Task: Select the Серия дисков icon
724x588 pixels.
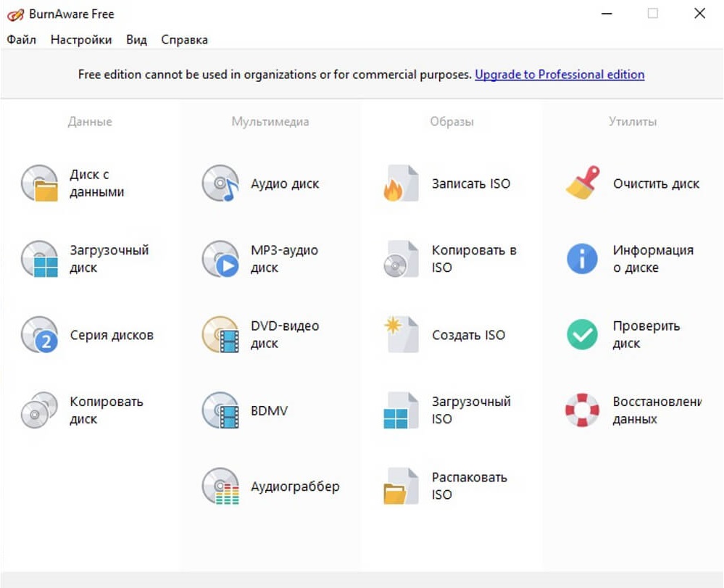Action: [x=40, y=334]
